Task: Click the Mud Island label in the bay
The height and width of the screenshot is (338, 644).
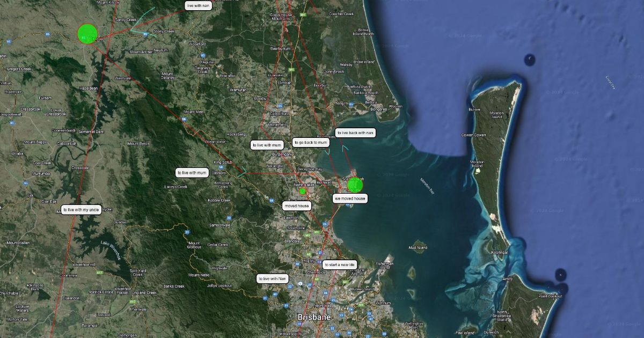Action: 418,248
